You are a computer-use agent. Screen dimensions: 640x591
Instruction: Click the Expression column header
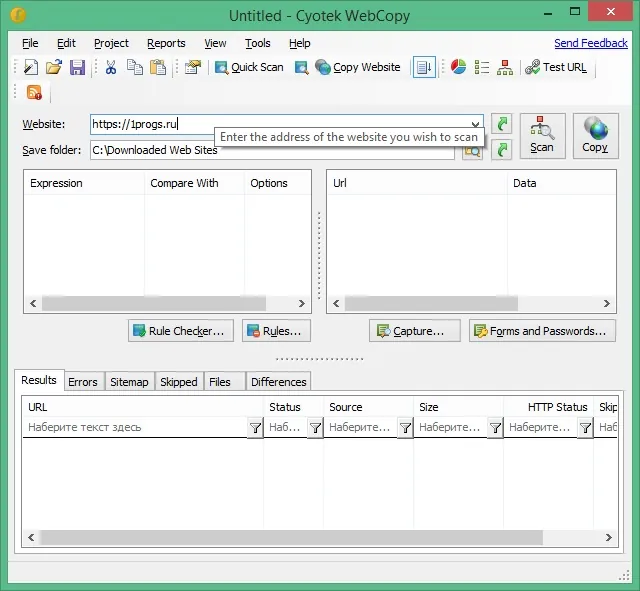[x=84, y=183]
